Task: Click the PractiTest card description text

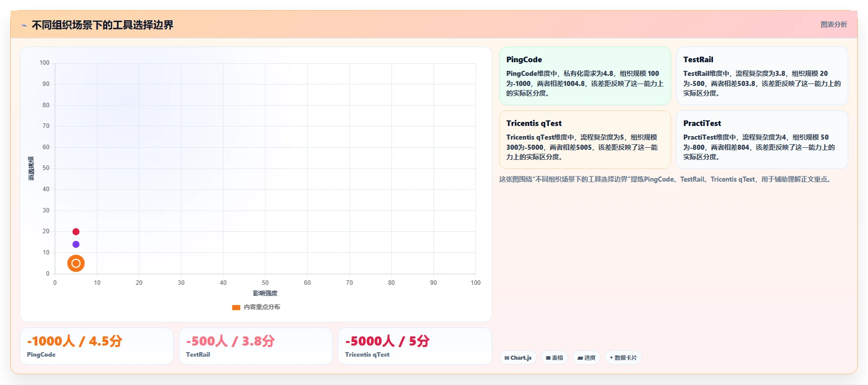Action: (x=759, y=147)
